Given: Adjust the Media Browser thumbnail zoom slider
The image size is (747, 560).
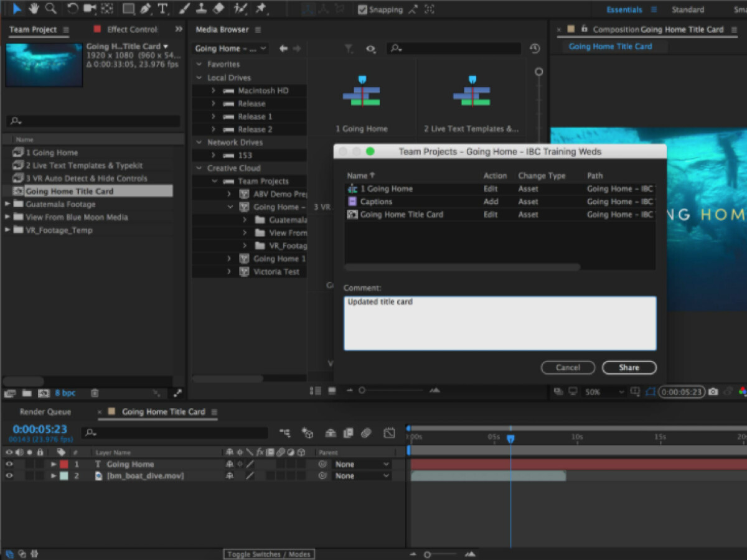Looking at the screenshot, I should point(362,390).
